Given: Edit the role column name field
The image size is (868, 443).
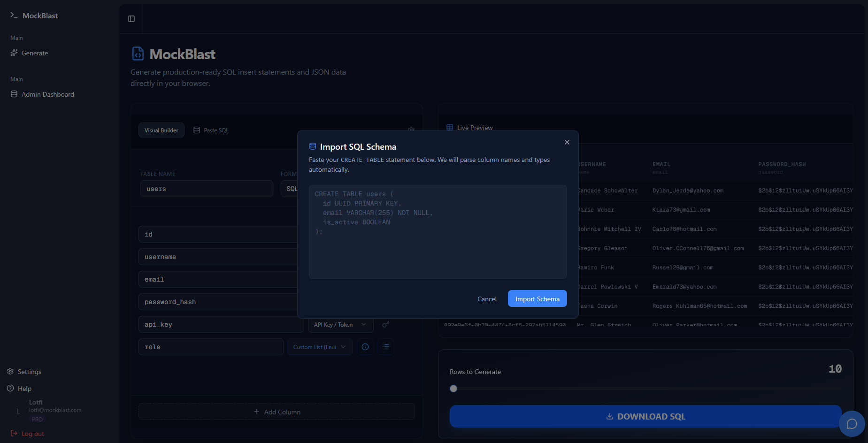Looking at the screenshot, I should [x=211, y=347].
